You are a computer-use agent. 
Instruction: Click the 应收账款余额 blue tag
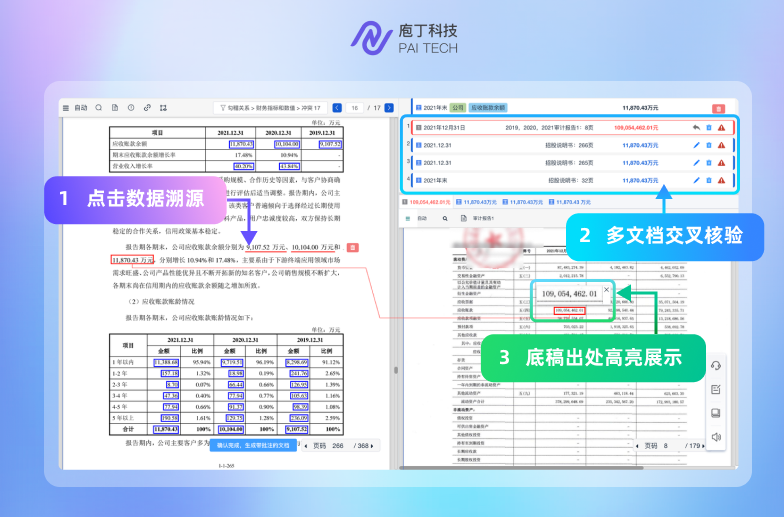point(488,108)
